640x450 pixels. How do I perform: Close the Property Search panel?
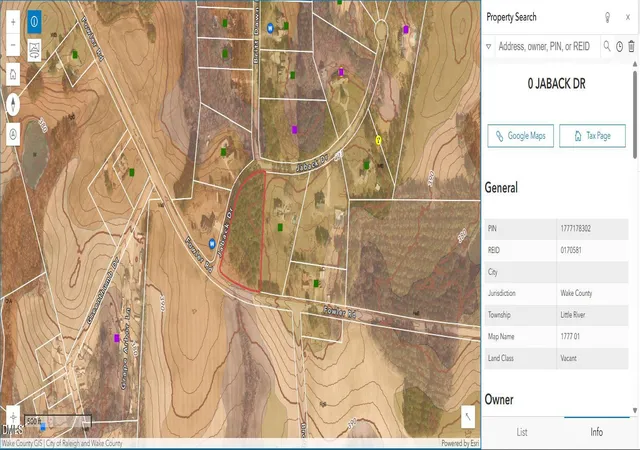coord(628,17)
